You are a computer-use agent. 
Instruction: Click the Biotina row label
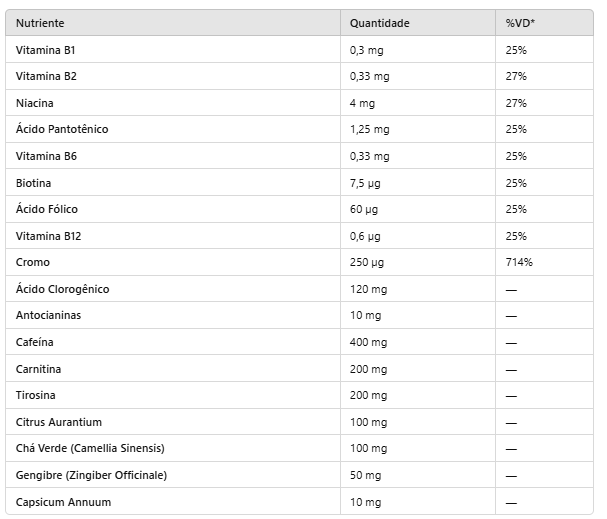pos(33,183)
